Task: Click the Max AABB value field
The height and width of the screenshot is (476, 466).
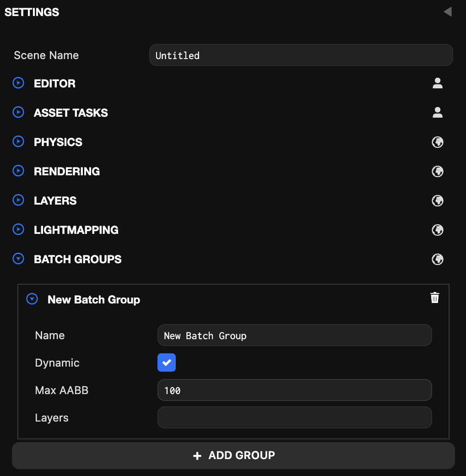Action: tap(294, 390)
